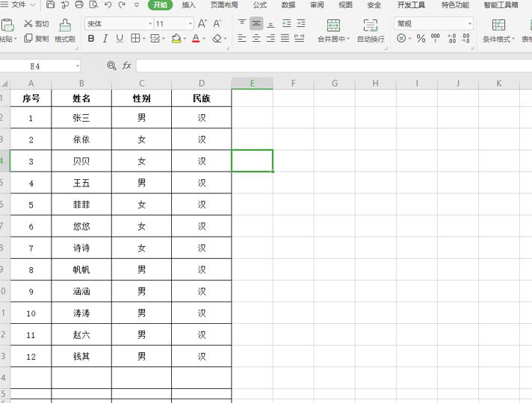The width and height of the screenshot is (532, 403).
Task: Select cell containing 张三
Action: tap(81, 118)
